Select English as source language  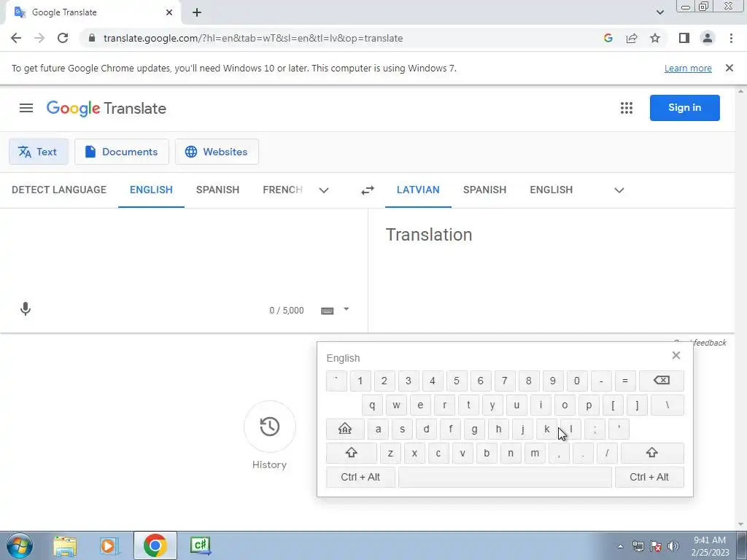coord(151,190)
